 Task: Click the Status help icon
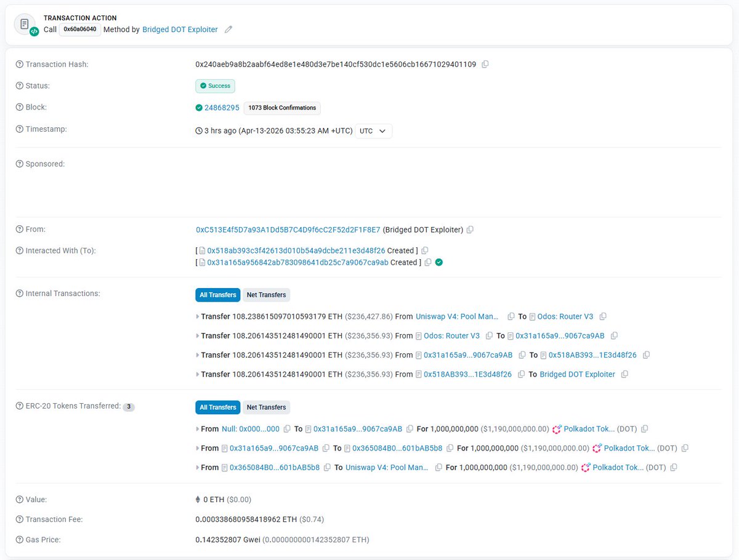click(20, 86)
